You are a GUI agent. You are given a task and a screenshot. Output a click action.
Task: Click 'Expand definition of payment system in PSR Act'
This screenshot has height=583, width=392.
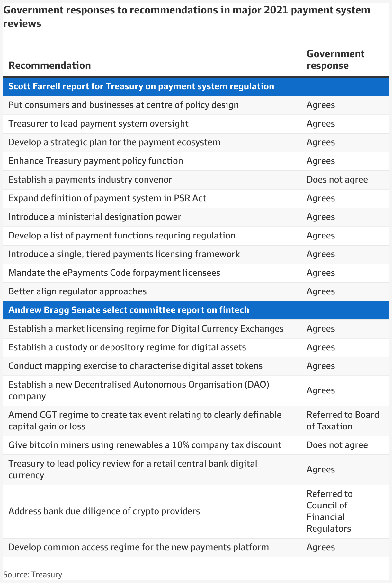[x=107, y=198]
